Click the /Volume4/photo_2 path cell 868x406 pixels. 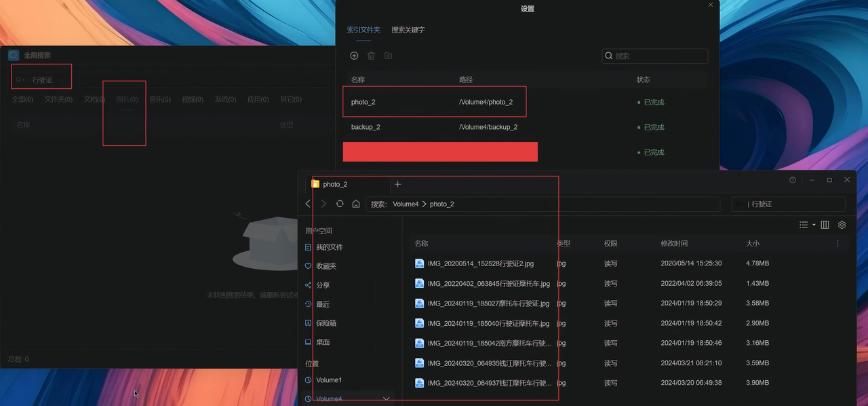coord(486,102)
